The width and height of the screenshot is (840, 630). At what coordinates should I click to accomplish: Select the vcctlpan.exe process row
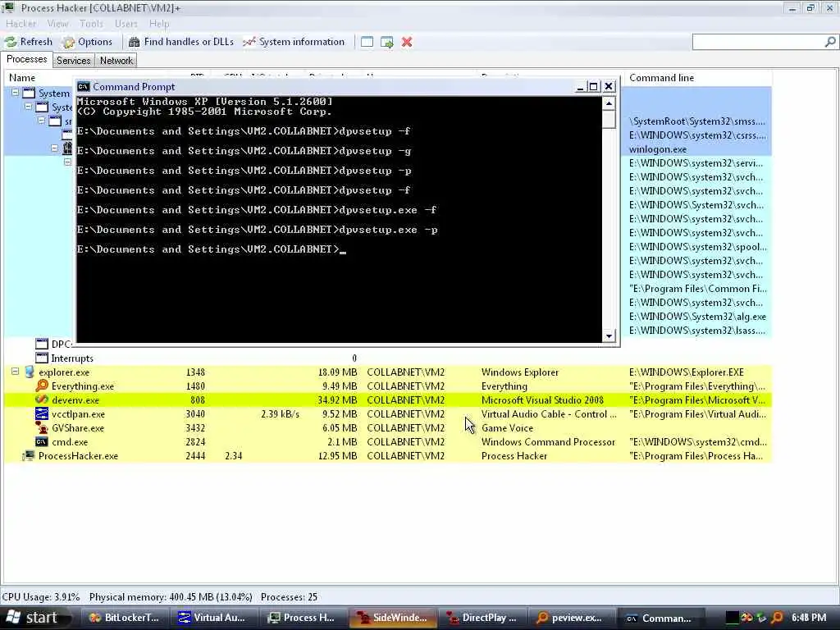click(388, 414)
